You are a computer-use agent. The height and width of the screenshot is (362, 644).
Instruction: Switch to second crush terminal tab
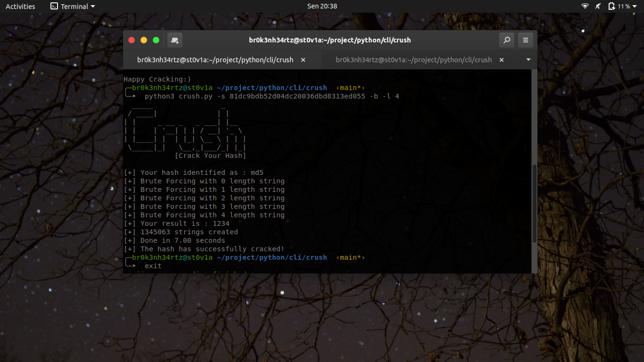point(413,60)
